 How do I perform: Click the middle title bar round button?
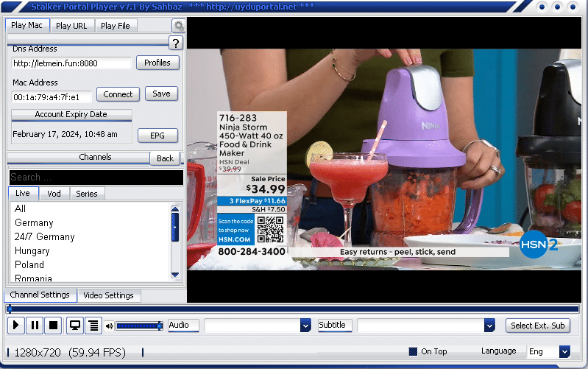click(x=558, y=7)
